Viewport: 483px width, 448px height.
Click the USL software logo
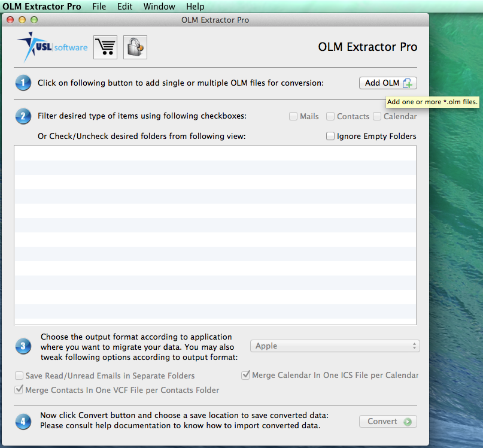pyautogui.click(x=52, y=47)
